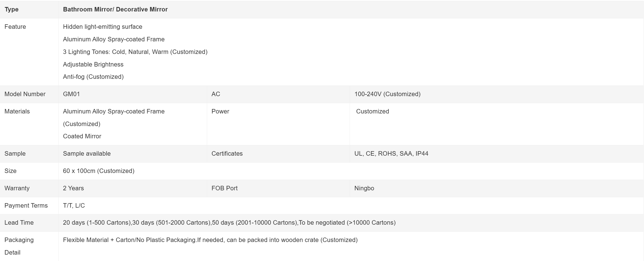Select the "Coated Mirror" materials text
The height and width of the screenshot is (261, 644).
coord(82,136)
